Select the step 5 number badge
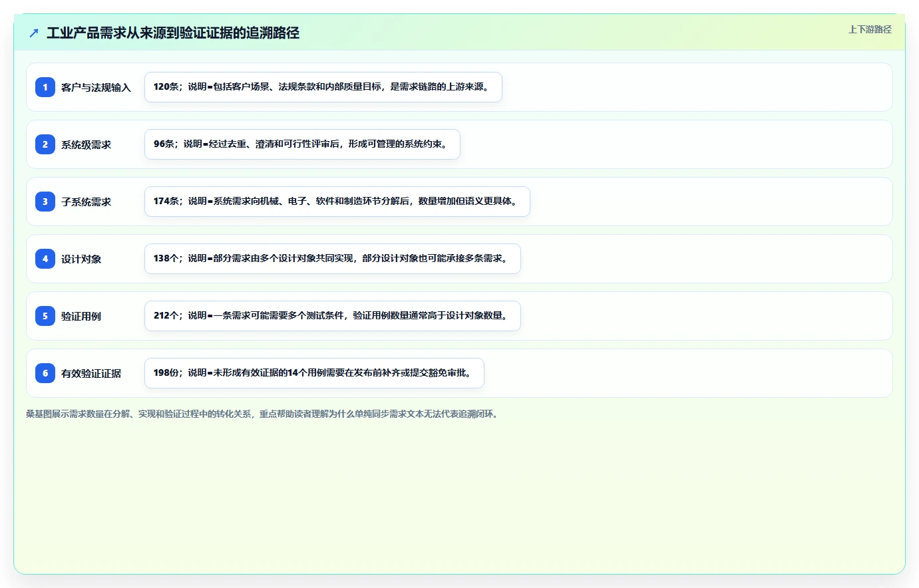This screenshot has width=919, height=588. click(x=45, y=316)
